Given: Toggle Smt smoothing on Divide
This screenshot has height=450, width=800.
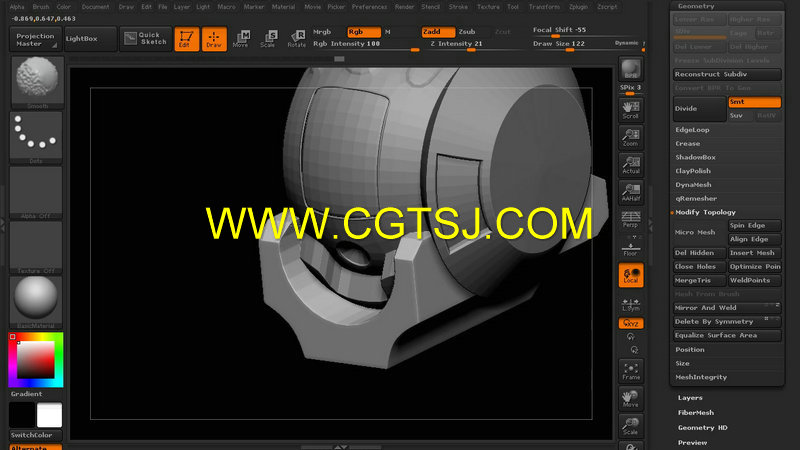Looking at the screenshot, I should [755, 102].
